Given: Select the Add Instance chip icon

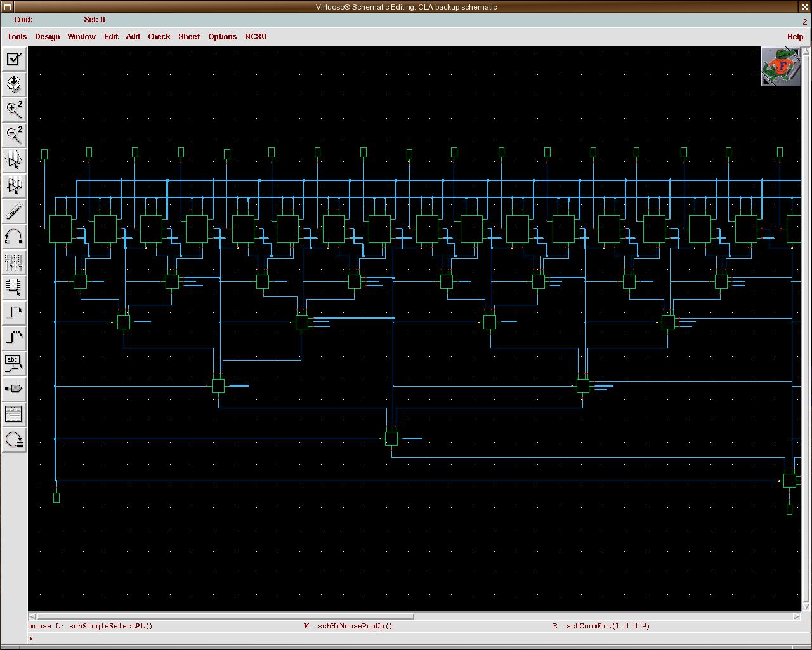Looking at the screenshot, I should 14,287.
